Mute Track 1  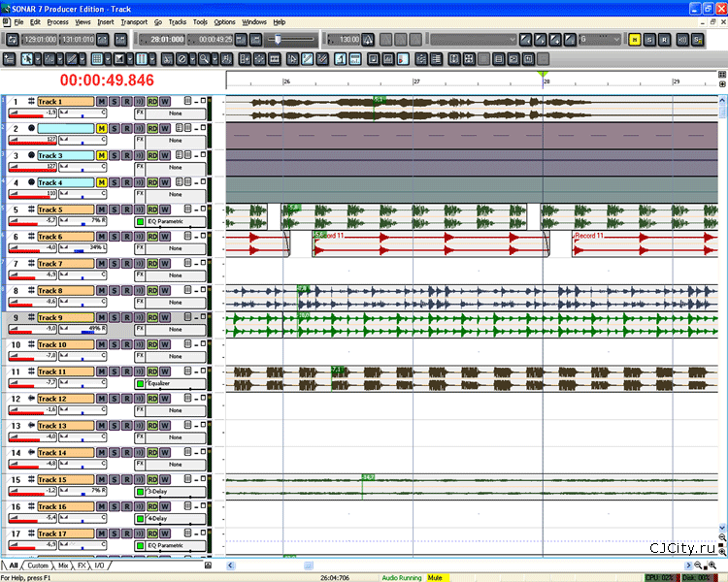point(101,101)
